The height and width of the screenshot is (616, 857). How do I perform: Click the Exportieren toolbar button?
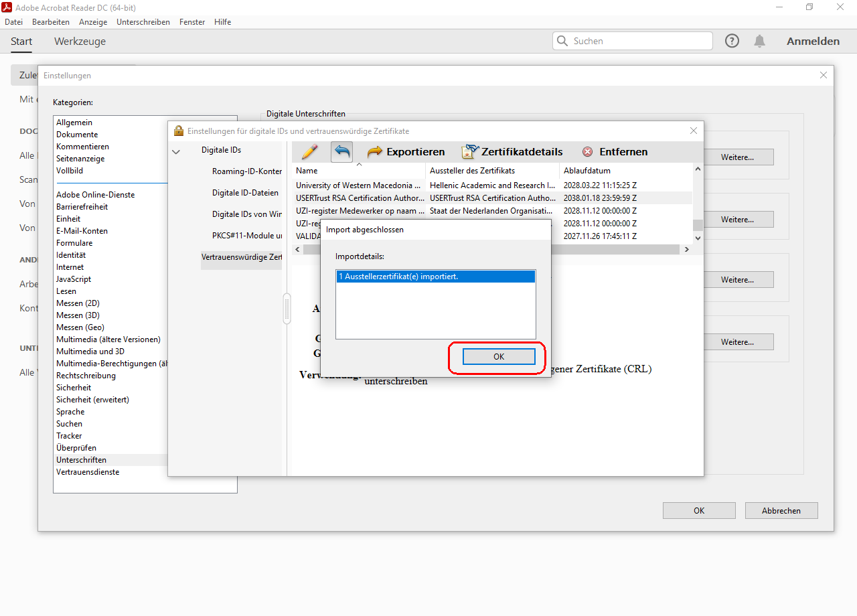coord(406,152)
